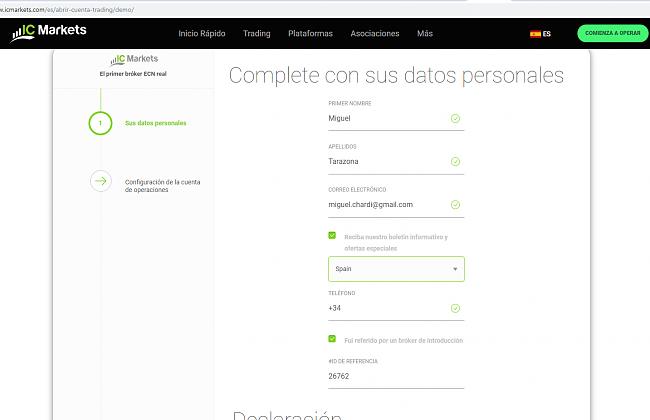
Task: Click green checkmark icon beside Primer Nombre
Action: 455,118
